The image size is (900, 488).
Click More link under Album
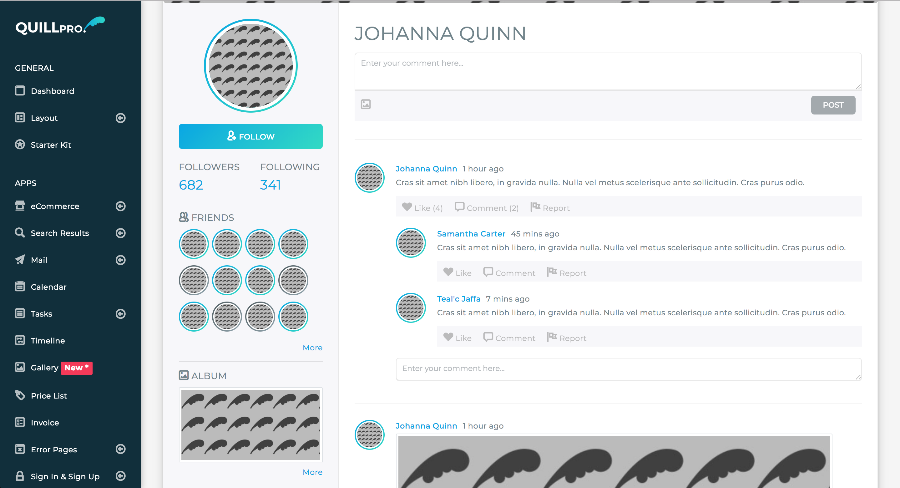(x=312, y=472)
